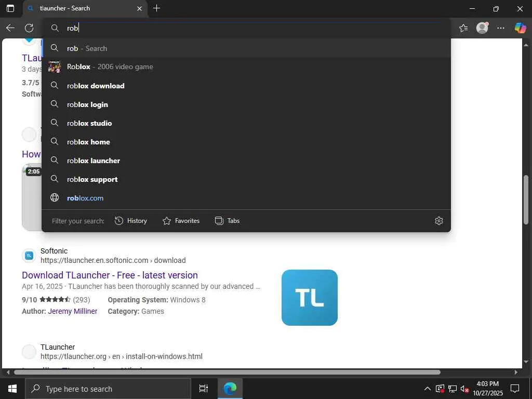
Task: Click taskbar 'Type here to search' box
Action: 108,389
